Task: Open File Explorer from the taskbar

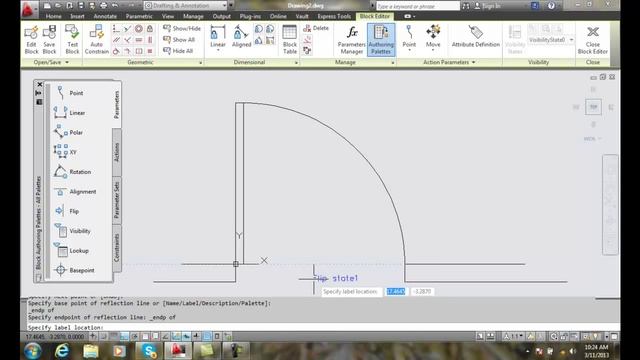Action: point(91,351)
